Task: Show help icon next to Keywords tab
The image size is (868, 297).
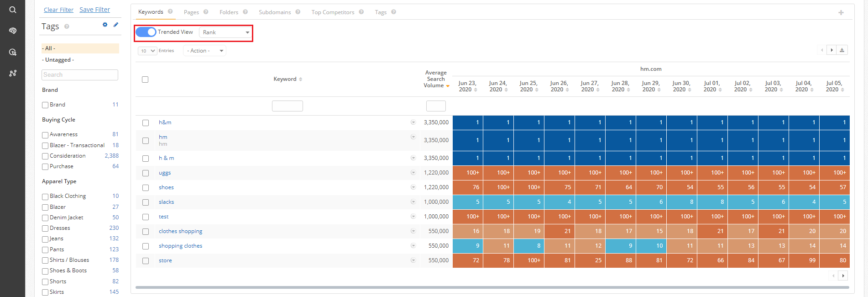Action: click(170, 11)
